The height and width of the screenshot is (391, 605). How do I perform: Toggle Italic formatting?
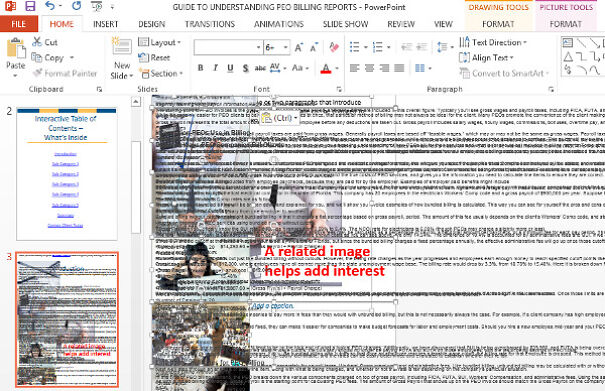pyautogui.click(x=215, y=68)
